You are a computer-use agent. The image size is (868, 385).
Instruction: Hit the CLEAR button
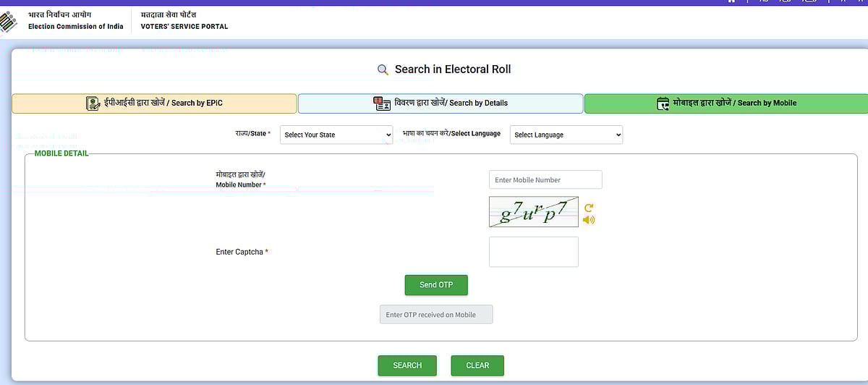(x=477, y=365)
